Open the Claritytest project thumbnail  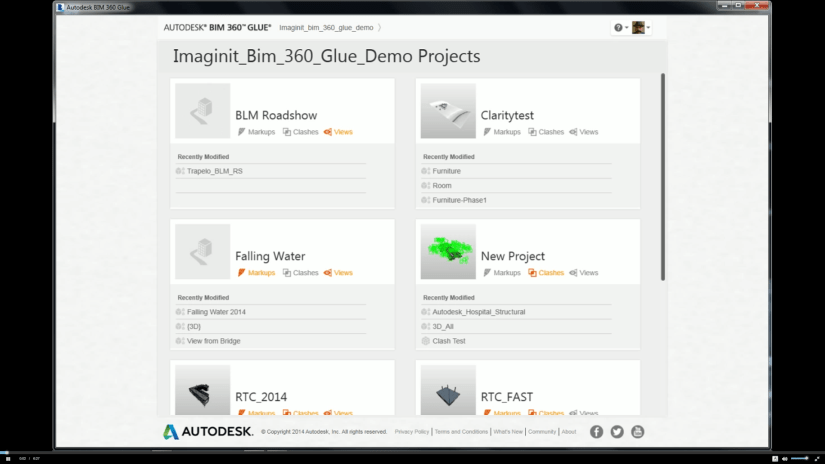coord(447,109)
